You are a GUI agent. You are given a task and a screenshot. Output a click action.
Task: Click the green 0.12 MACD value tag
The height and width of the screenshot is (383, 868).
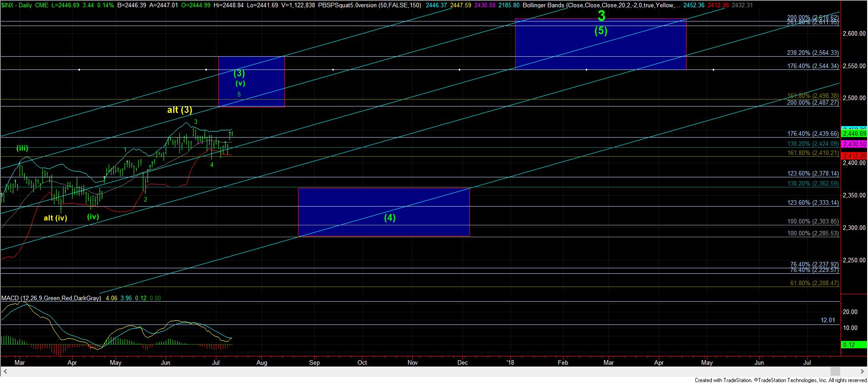(849, 345)
